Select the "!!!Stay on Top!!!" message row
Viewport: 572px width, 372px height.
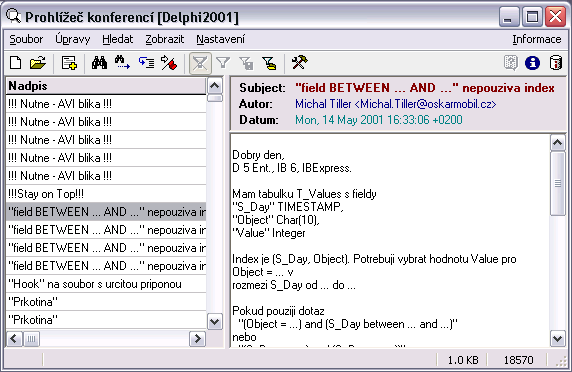point(106,194)
